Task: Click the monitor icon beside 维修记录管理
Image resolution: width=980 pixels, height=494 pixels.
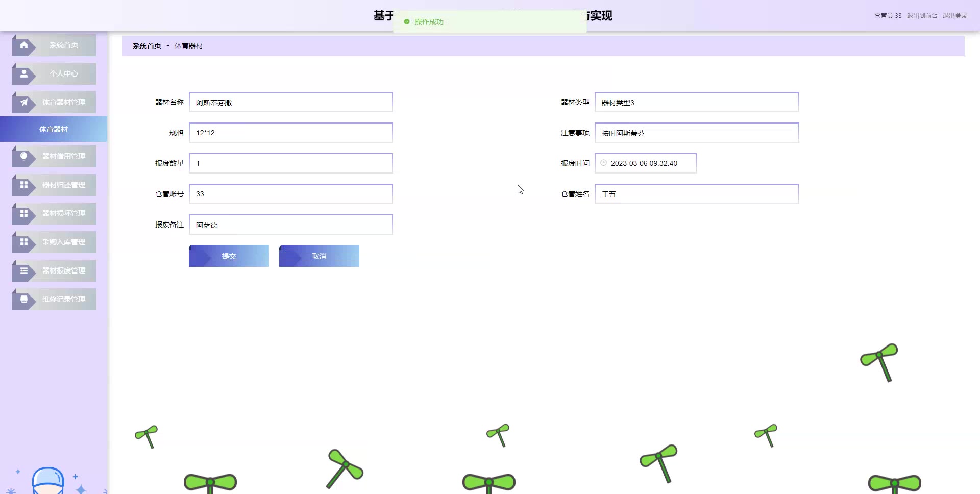Action: (23, 299)
